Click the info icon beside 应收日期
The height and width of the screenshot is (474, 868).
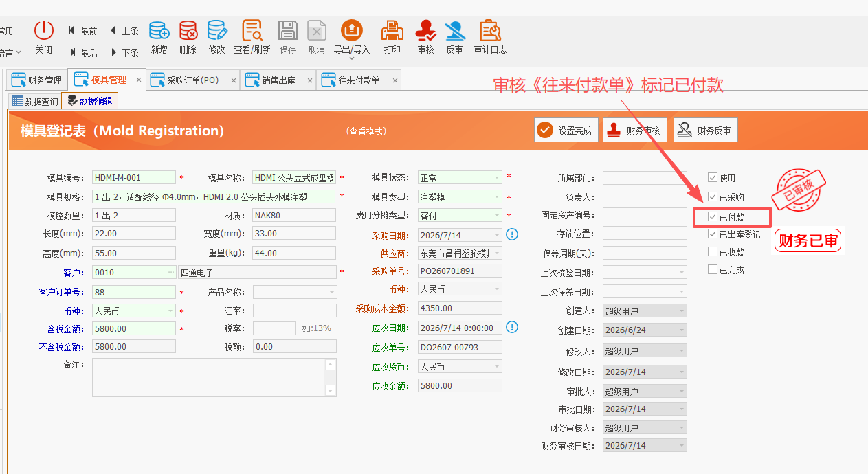click(512, 327)
